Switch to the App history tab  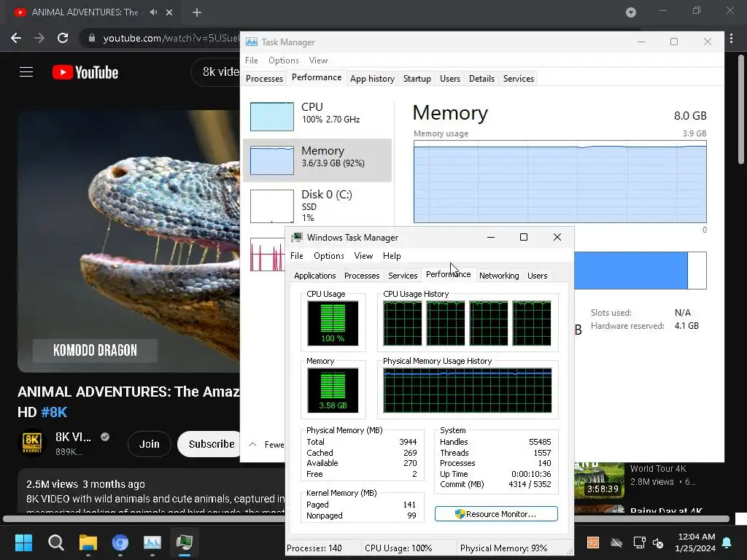pyautogui.click(x=372, y=79)
